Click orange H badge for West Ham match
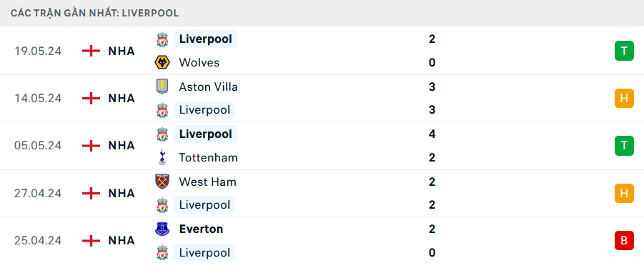Viewport: 644px width, 273px height. pyautogui.click(x=624, y=193)
